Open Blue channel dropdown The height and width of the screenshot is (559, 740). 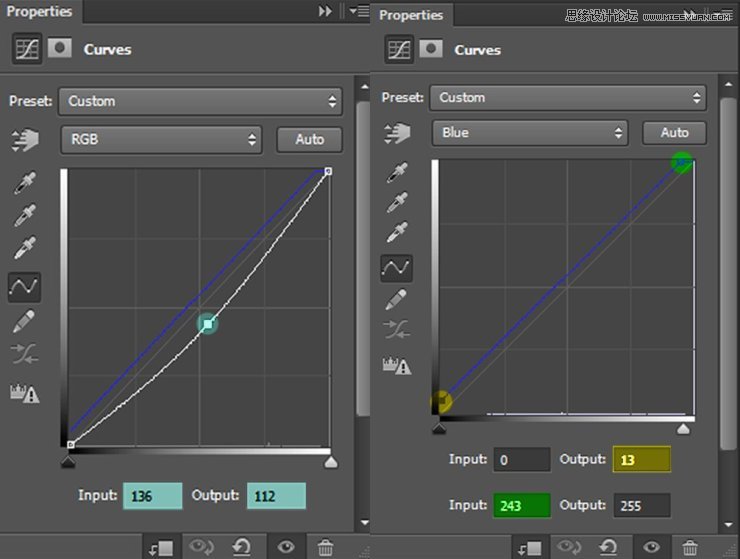tap(530, 133)
